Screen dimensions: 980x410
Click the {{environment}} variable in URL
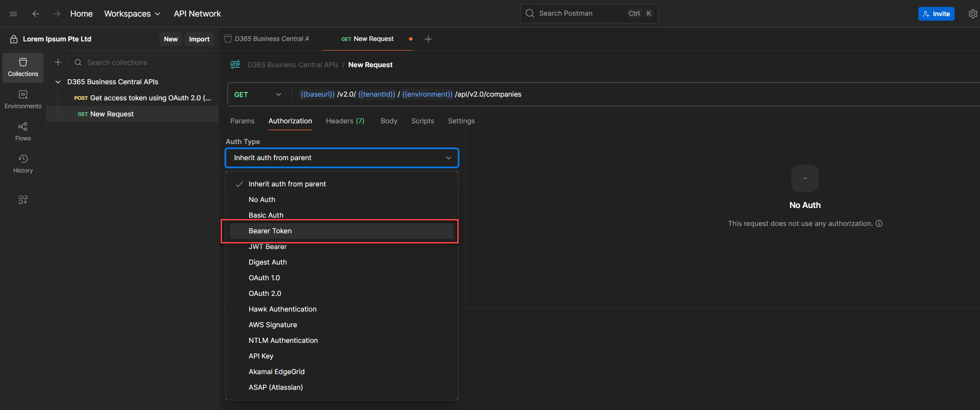click(x=427, y=94)
